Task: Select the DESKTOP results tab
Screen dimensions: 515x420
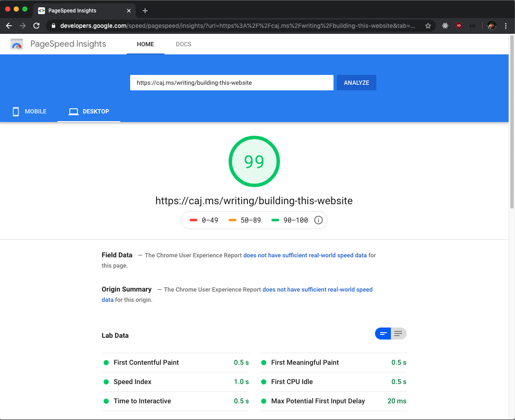Action: point(89,111)
